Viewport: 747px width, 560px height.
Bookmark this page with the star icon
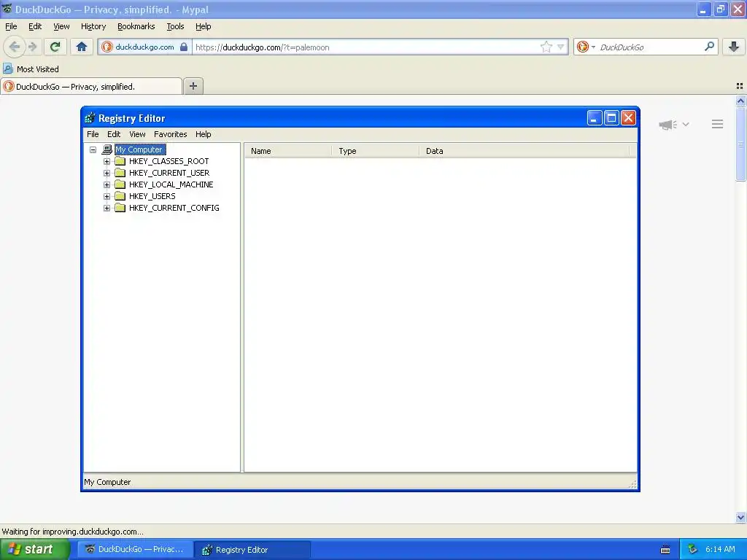tap(546, 47)
